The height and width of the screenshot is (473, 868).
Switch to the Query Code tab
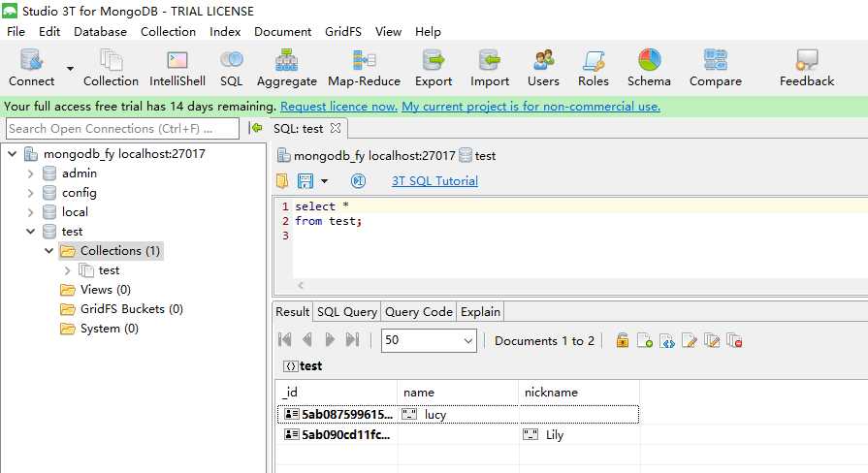(419, 312)
